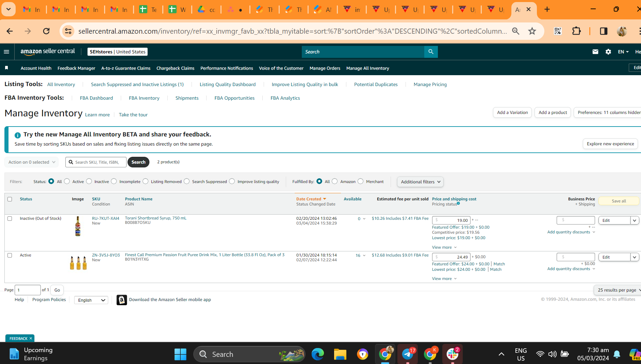Click the QR code icon in browser toolbar
Screen dimensions: 641x364
click(x=558, y=31)
